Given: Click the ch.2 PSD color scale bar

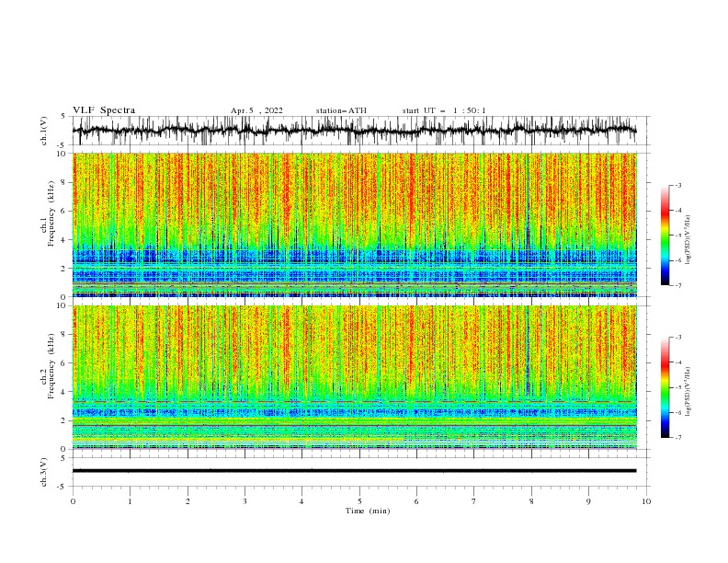Looking at the screenshot, I should (x=665, y=387).
